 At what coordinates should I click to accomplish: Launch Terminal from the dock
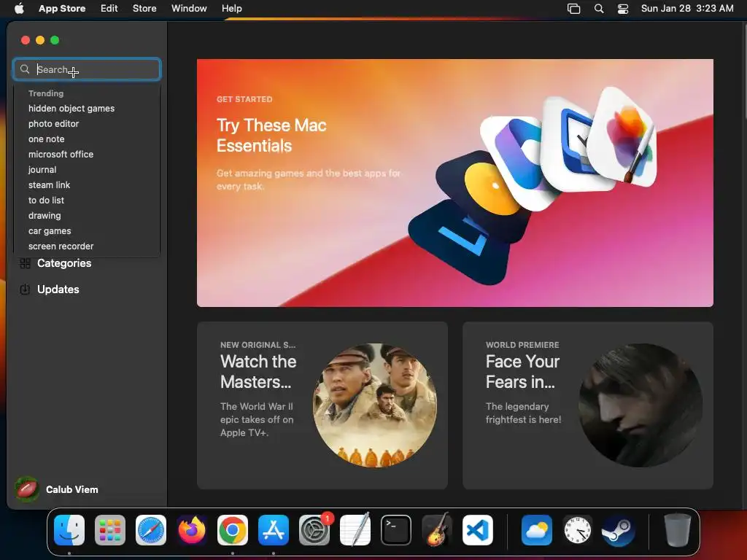pyautogui.click(x=396, y=530)
